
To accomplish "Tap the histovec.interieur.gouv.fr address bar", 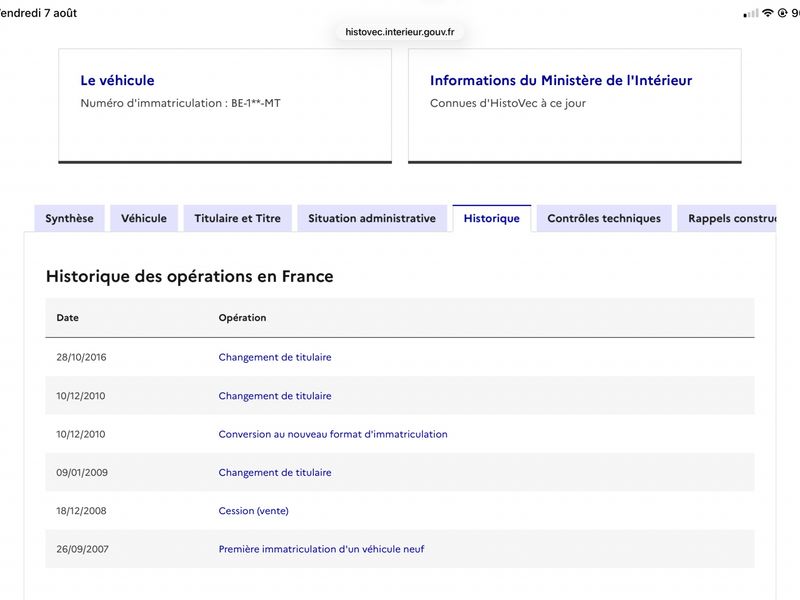I will pos(400,32).
